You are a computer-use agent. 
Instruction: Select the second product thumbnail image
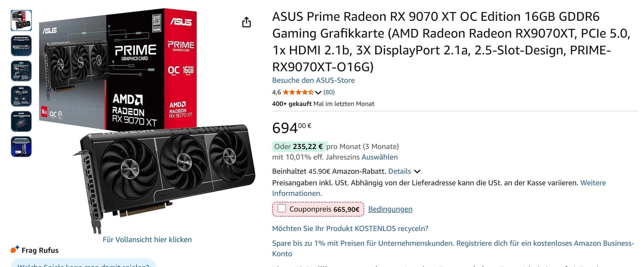pos(21,46)
